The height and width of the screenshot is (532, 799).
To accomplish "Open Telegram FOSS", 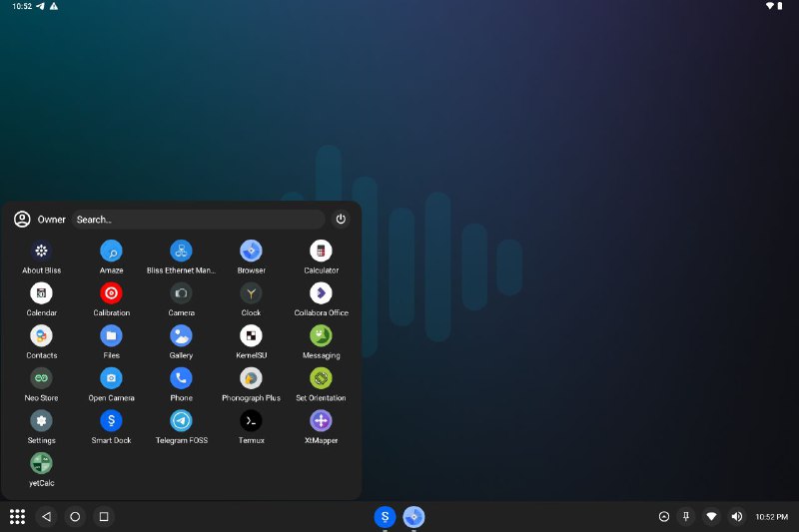I will (181, 420).
